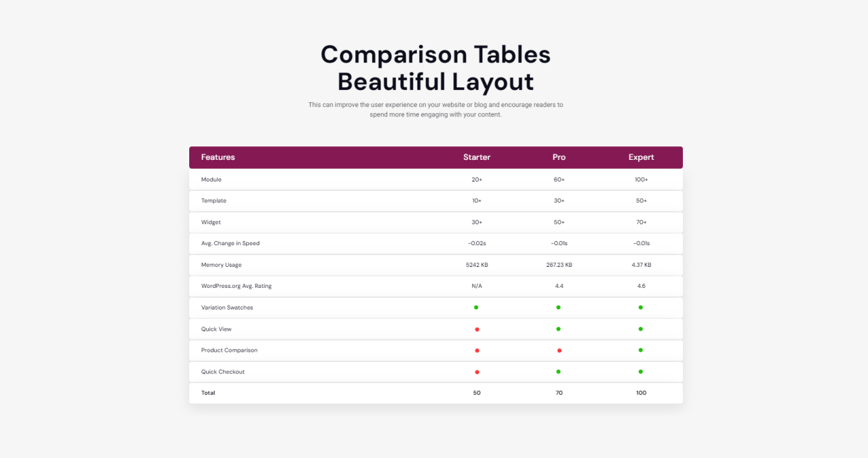Click the red dot for Starter Quick Checkout
The image size is (868, 458).
(x=477, y=372)
